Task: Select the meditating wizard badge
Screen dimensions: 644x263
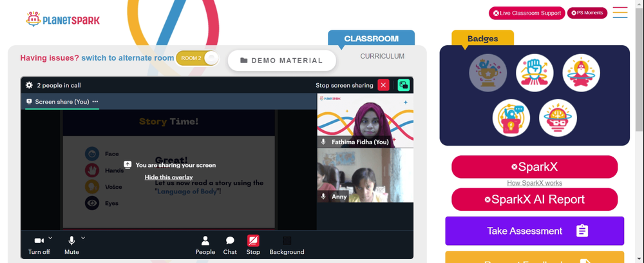Action: pyautogui.click(x=581, y=73)
